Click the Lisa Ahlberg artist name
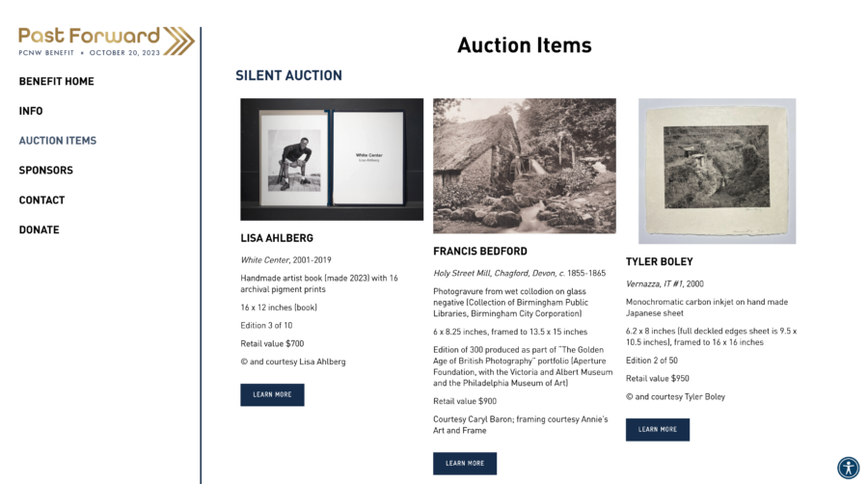The height and width of the screenshot is (484, 868). tap(277, 238)
